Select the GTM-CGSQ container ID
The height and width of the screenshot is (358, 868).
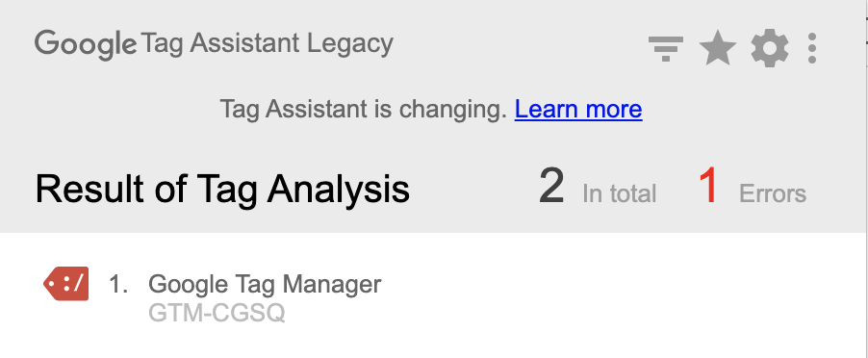(217, 313)
